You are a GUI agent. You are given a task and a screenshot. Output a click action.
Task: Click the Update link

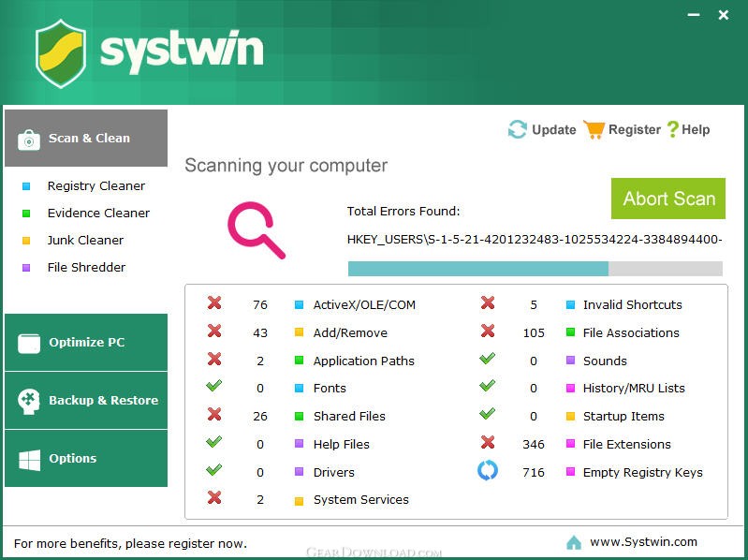pos(554,130)
